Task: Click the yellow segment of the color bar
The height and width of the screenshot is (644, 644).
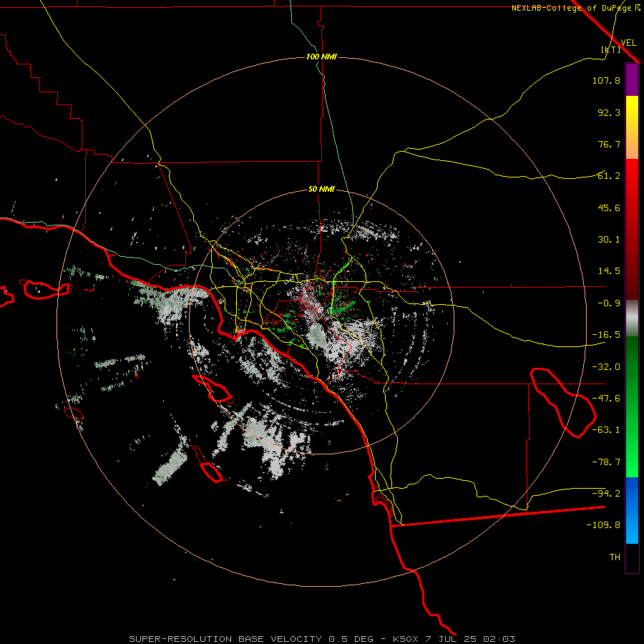Action: tap(632, 127)
